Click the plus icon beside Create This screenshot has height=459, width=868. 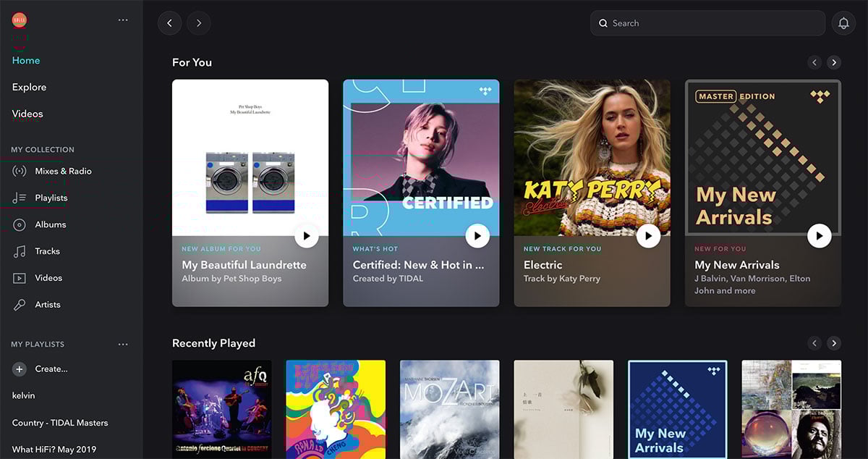tap(20, 369)
